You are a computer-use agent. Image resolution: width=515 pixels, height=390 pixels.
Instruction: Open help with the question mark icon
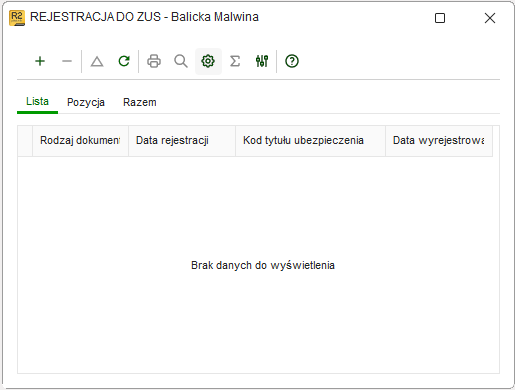(292, 61)
